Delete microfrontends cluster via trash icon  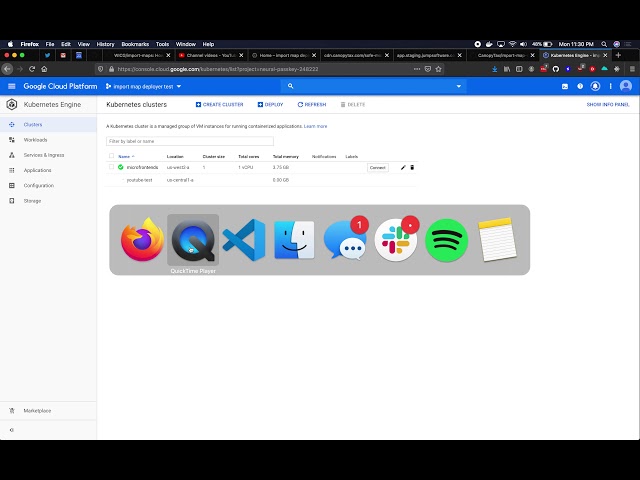412,167
